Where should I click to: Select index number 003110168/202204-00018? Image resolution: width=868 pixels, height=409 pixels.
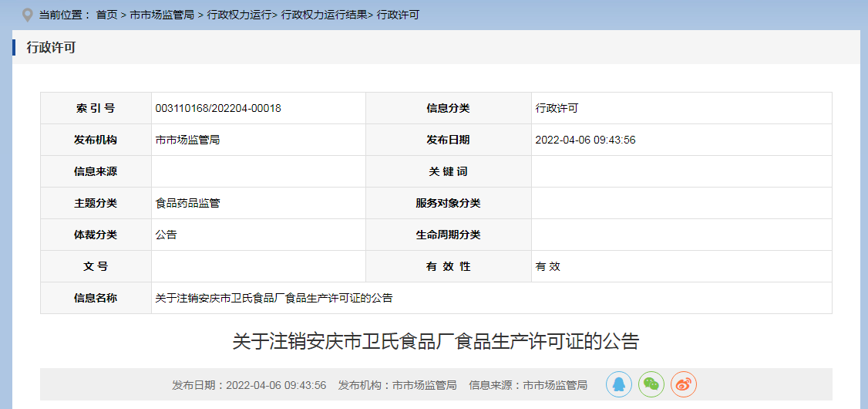point(218,109)
